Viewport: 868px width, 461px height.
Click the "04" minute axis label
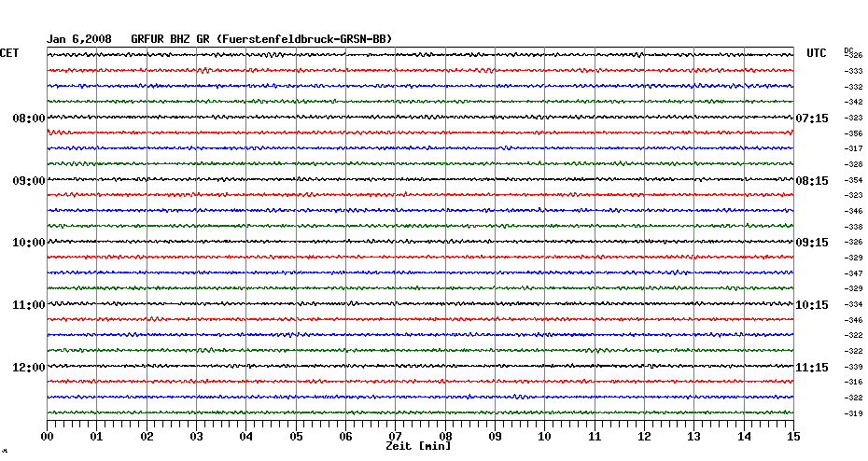tap(246, 437)
